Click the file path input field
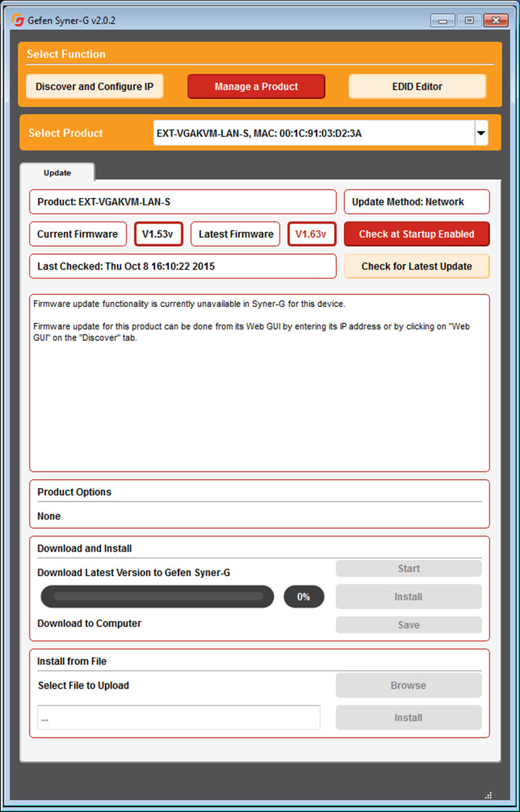 (178, 718)
